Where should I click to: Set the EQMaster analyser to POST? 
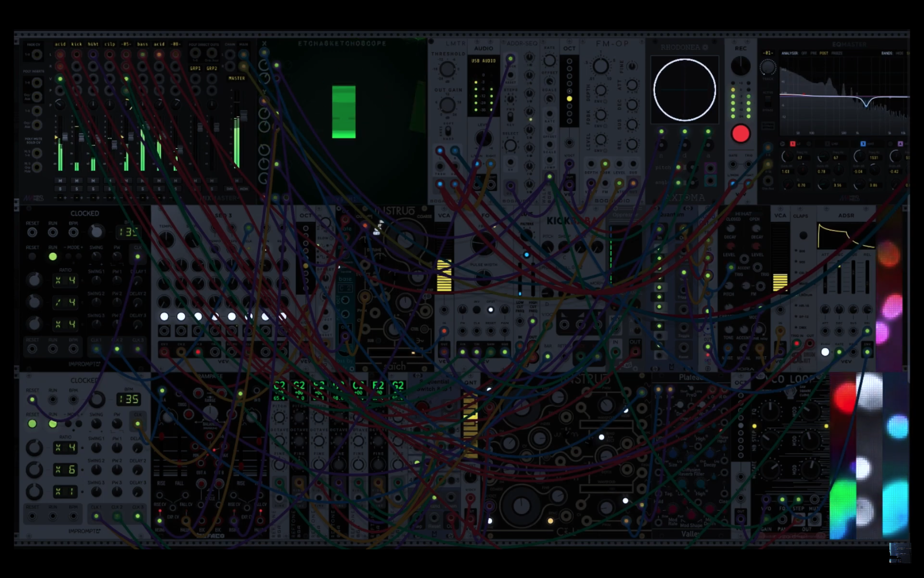coord(823,53)
